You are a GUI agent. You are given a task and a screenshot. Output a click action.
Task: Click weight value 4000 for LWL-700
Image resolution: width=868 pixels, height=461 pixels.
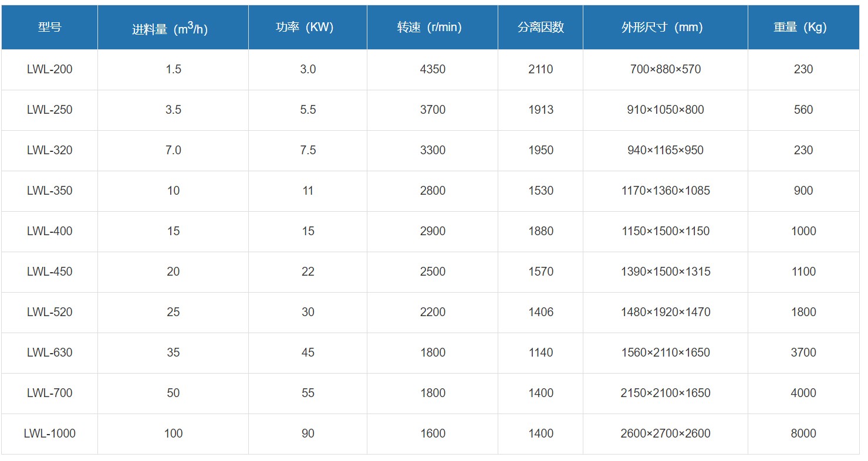(803, 393)
